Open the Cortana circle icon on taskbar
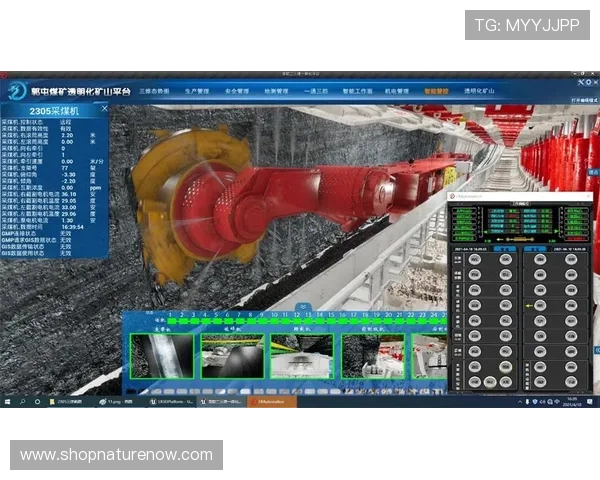The width and height of the screenshot is (600, 480). click(x=37, y=402)
